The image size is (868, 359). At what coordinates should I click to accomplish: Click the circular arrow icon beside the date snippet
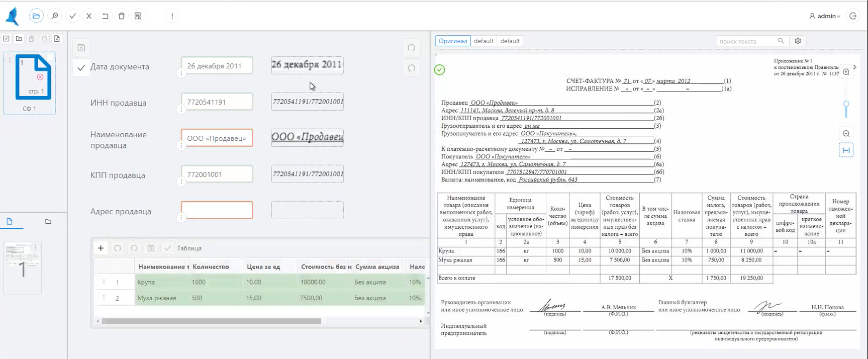[x=412, y=68]
